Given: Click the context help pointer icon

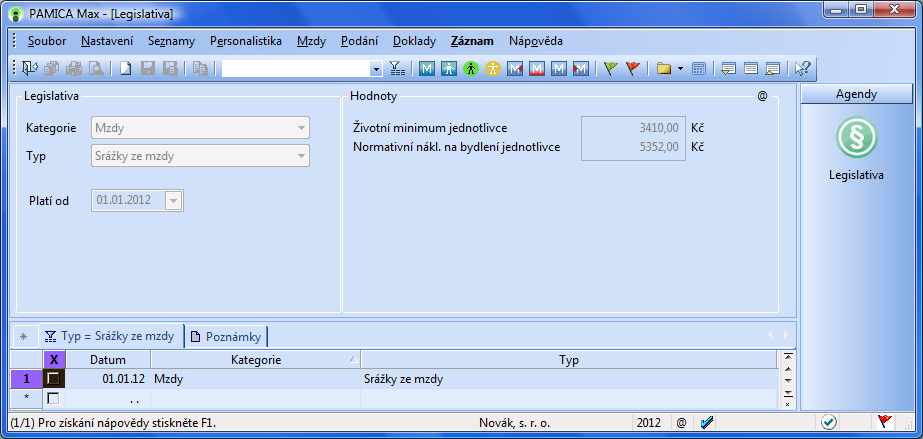Looking at the screenshot, I should click(802, 69).
